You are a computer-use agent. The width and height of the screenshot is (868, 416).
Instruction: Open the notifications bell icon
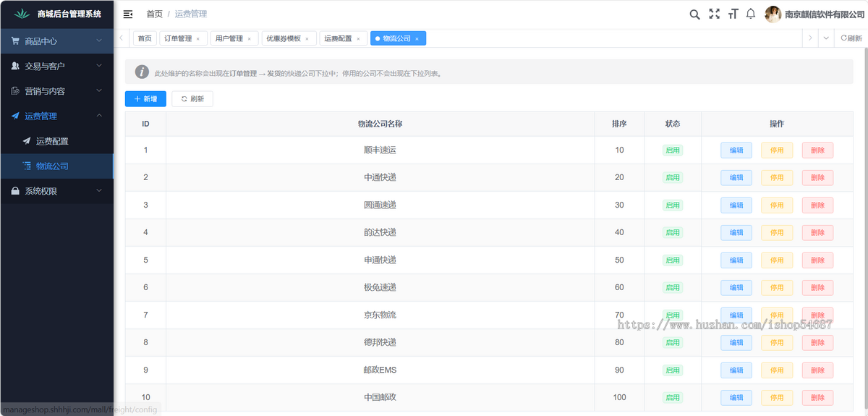coord(751,14)
